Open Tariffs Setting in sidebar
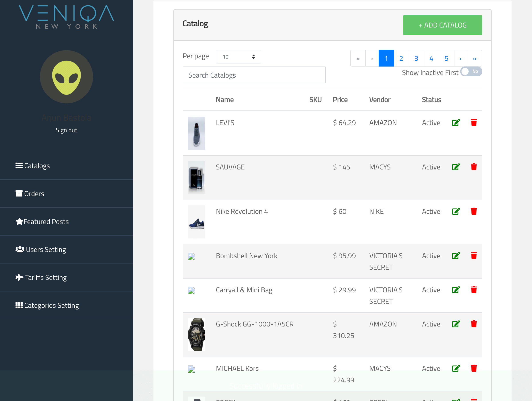Viewport: 532px width, 401px height. [41, 277]
